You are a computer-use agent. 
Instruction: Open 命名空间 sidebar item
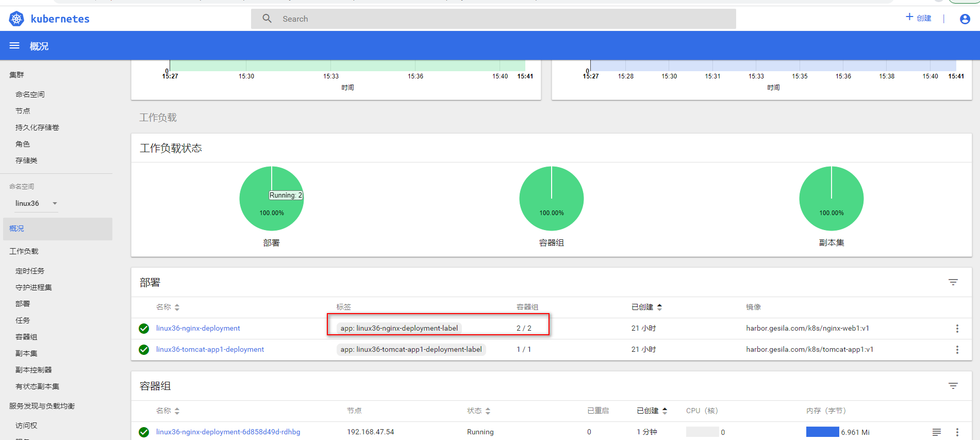(30, 94)
